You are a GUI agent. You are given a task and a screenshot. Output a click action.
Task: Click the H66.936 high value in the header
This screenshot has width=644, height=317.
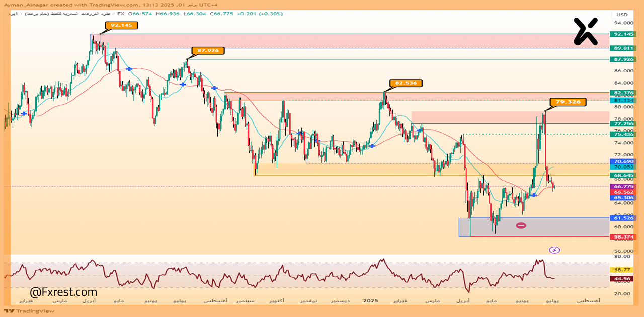click(x=168, y=14)
